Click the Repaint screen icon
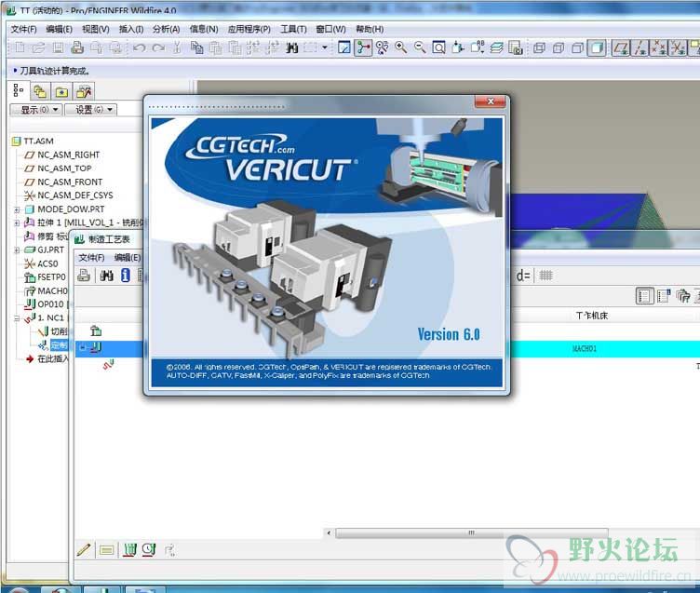700x593 pixels. coord(344,47)
